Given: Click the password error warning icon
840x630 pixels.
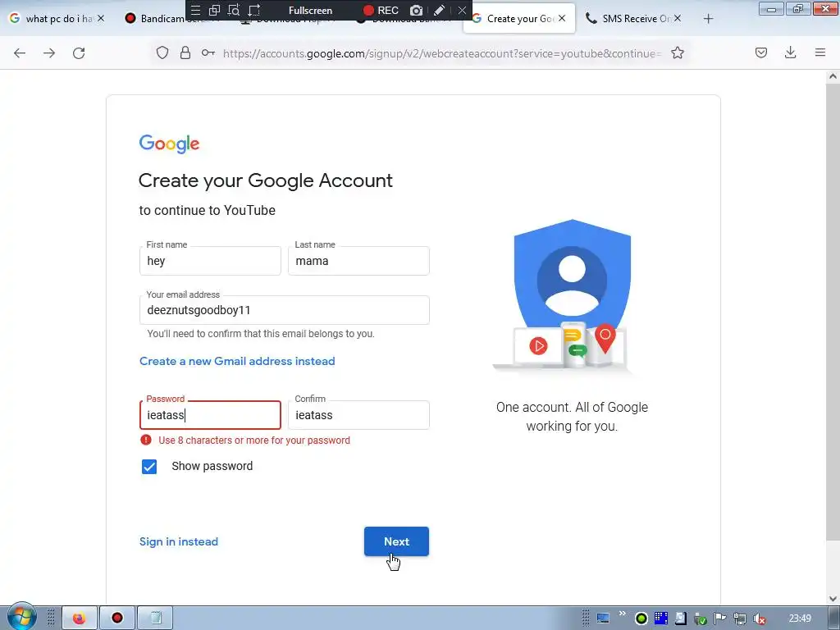Looking at the screenshot, I should click(146, 440).
